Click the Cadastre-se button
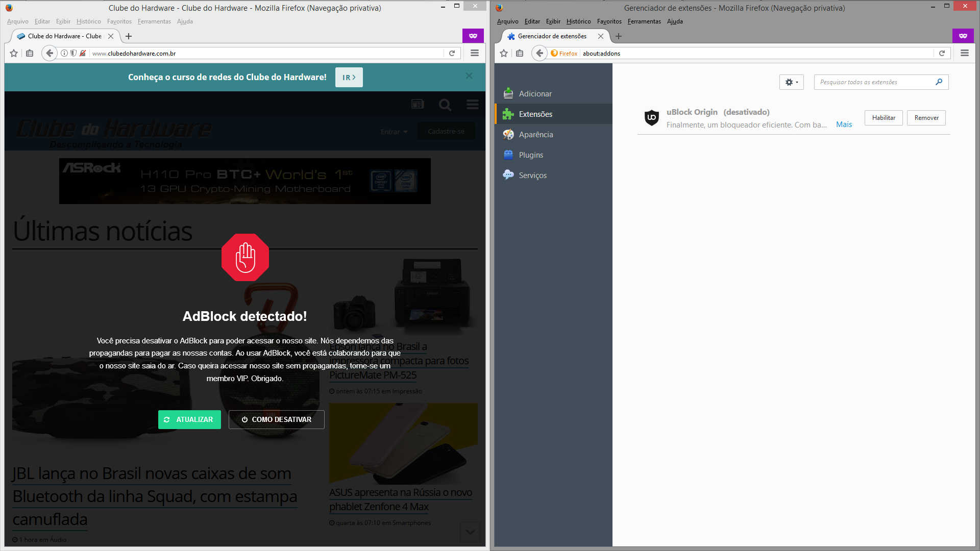Image resolution: width=980 pixels, height=551 pixels. 446,131
